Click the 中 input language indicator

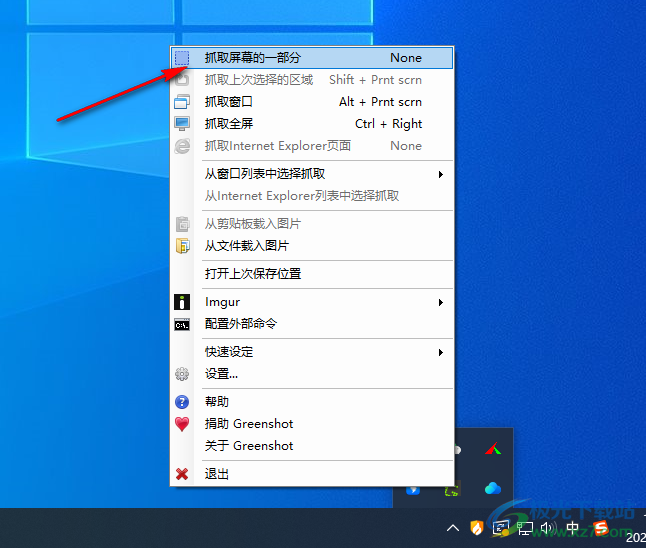(573, 528)
